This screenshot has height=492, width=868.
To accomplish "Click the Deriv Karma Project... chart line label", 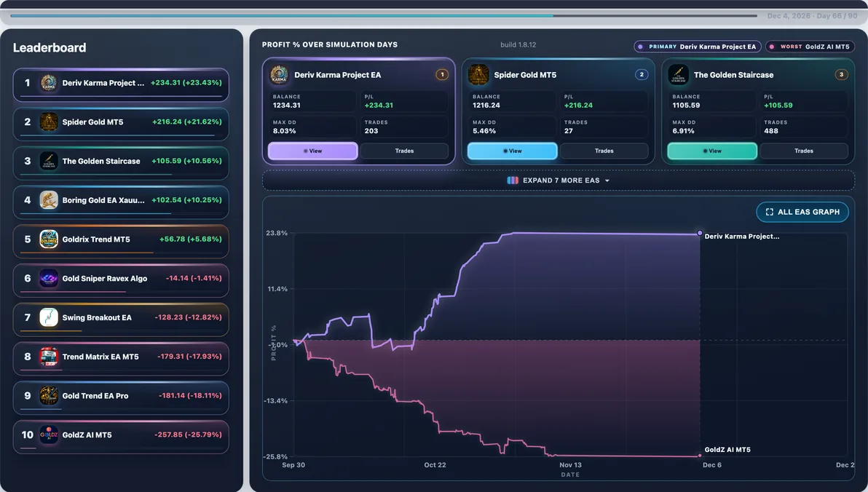I will (742, 237).
